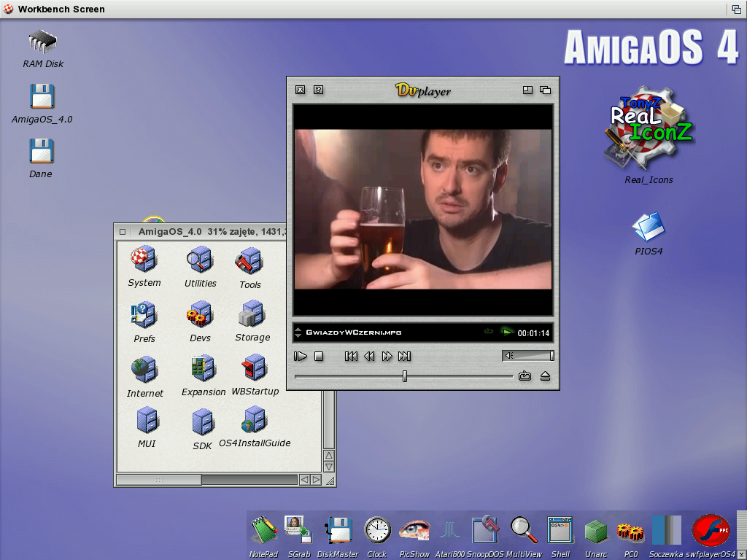Mute audio via DvPlayer speaker icon
The height and width of the screenshot is (560, 747).
pyautogui.click(x=508, y=356)
